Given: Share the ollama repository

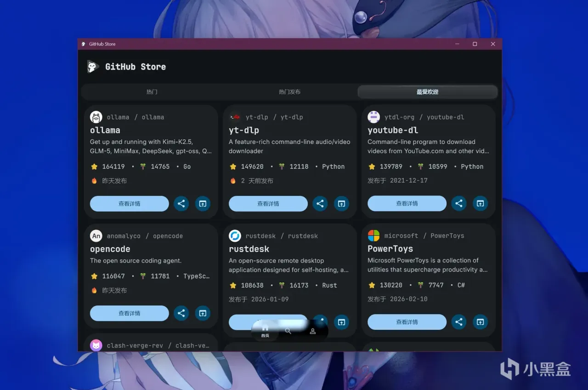Looking at the screenshot, I should [181, 204].
